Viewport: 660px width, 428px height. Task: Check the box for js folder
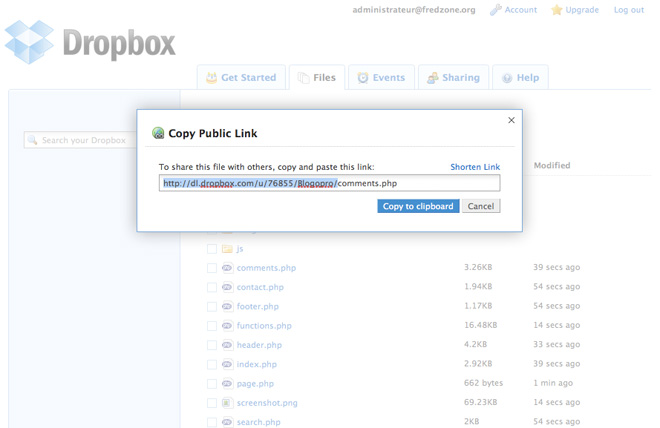tap(212, 249)
